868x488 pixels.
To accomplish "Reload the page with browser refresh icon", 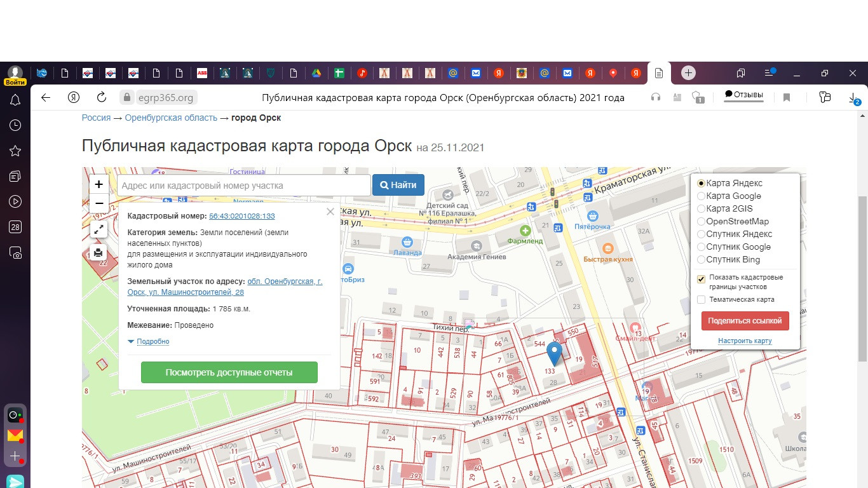I will (101, 97).
